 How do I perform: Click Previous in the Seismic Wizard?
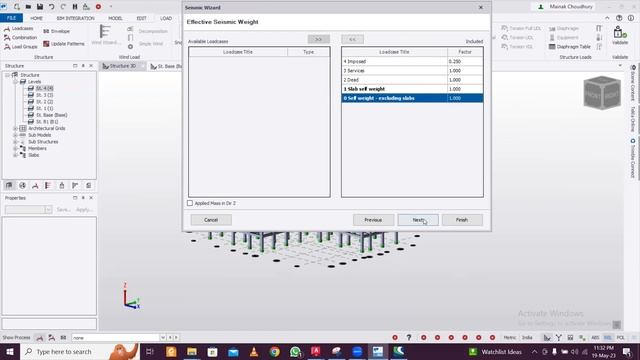[373, 220]
